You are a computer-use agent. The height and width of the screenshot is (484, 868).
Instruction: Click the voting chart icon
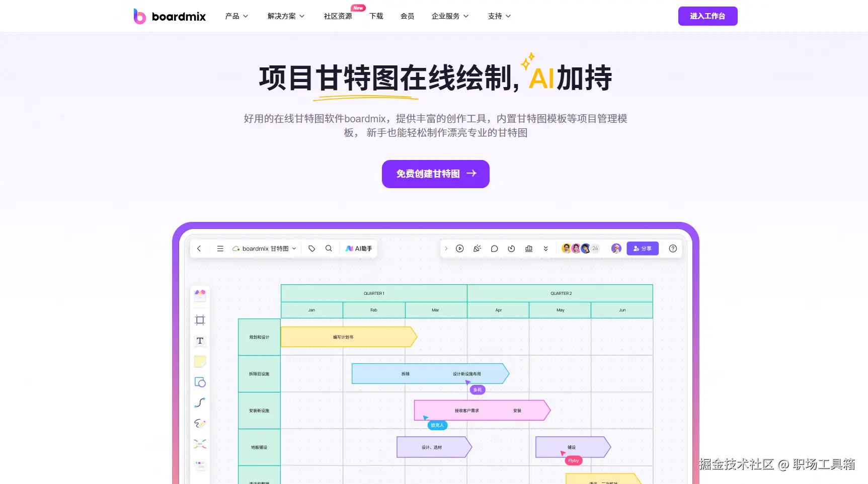point(529,249)
